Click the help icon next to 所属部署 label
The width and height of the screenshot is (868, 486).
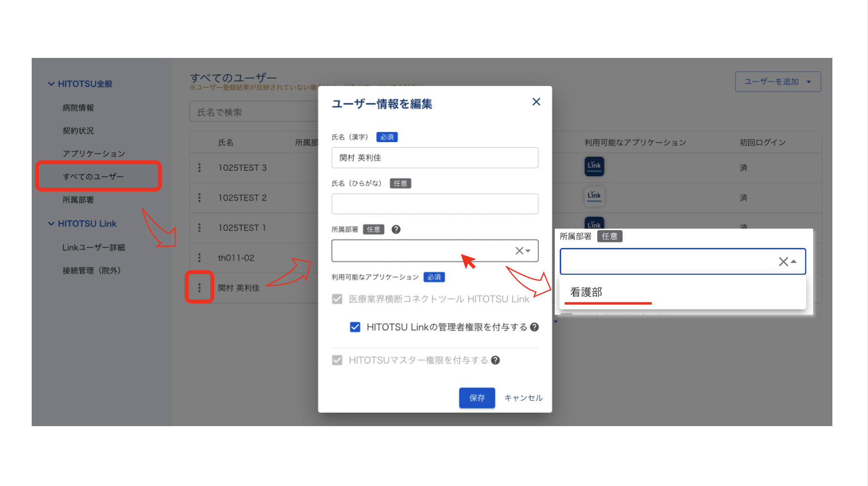click(x=396, y=230)
